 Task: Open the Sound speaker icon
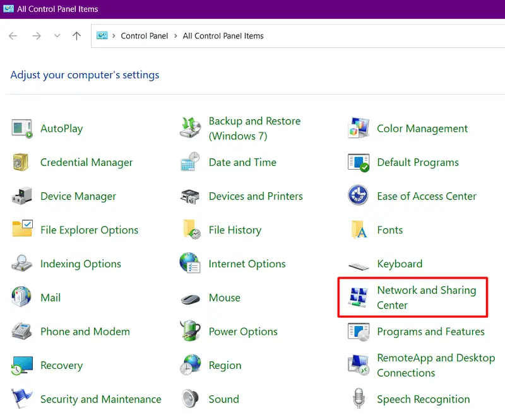point(190,399)
